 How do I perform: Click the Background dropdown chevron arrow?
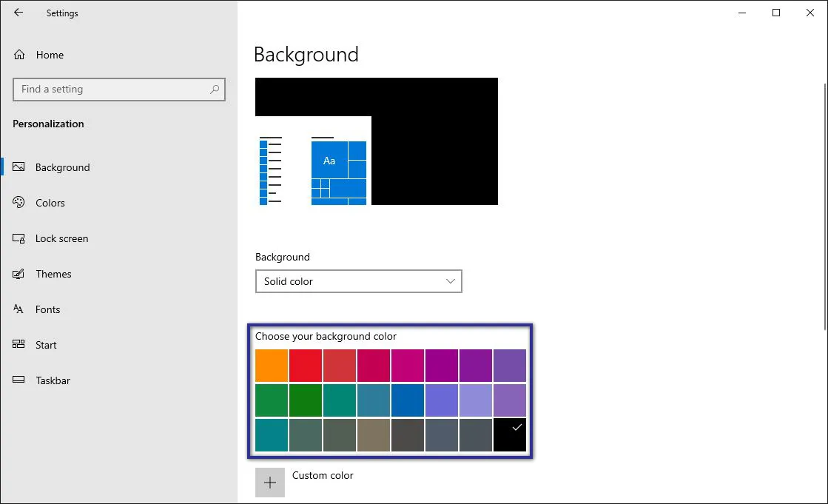pyautogui.click(x=450, y=281)
